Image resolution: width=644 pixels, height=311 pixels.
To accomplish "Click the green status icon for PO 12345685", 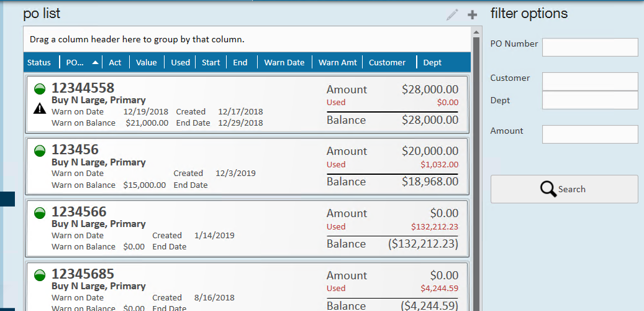I will [x=39, y=274].
